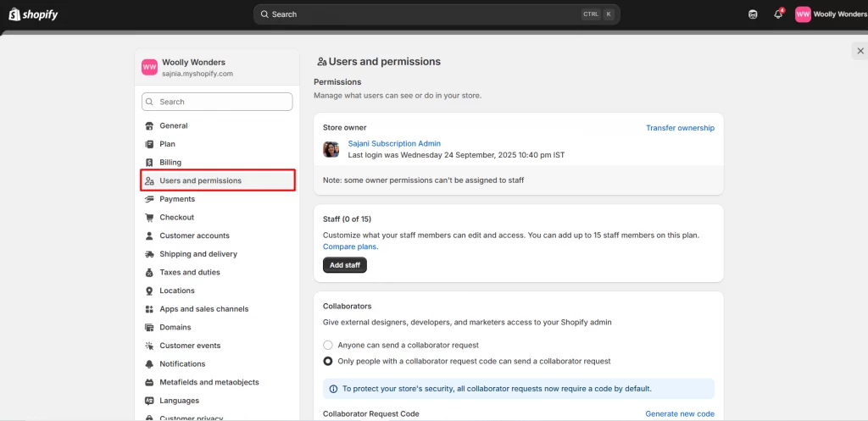
Task: Click the Taxes and duties icon
Action: [x=149, y=272]
